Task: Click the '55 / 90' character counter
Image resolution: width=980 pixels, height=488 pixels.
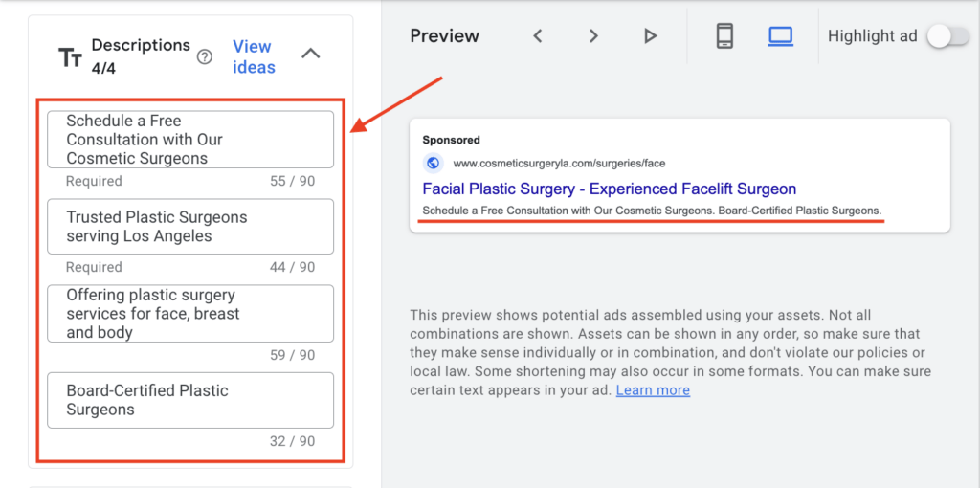Action: 293,181
